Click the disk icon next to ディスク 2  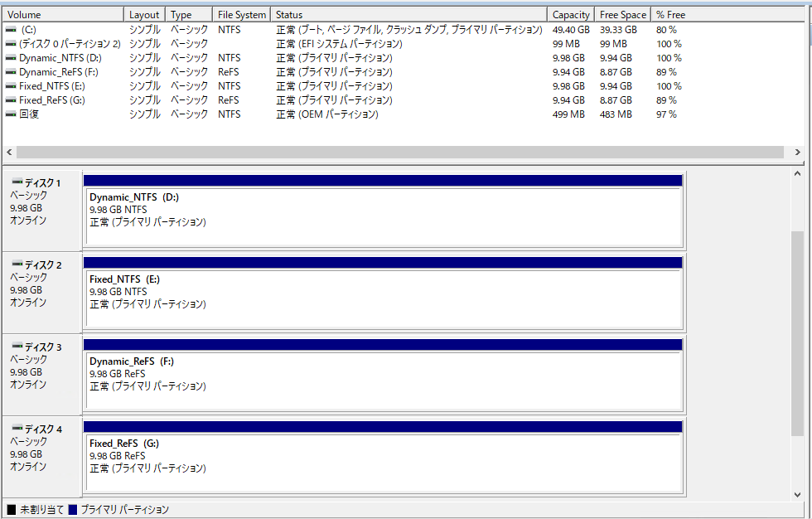click(17, 264)
